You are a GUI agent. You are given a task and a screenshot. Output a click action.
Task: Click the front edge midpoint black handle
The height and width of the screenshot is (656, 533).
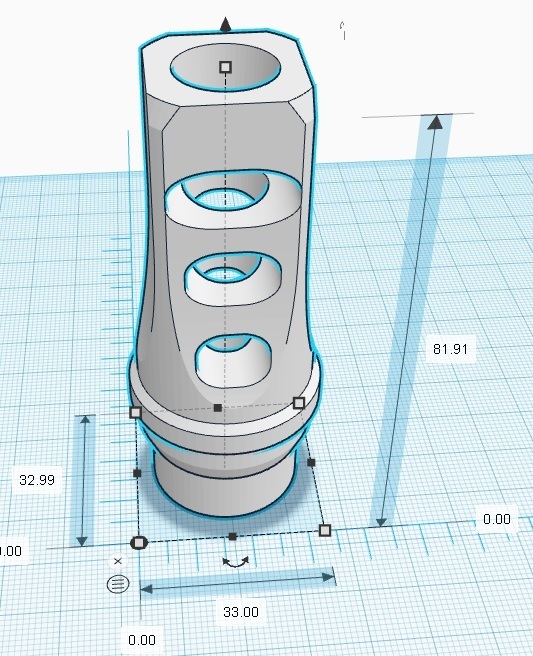[233, 536]
